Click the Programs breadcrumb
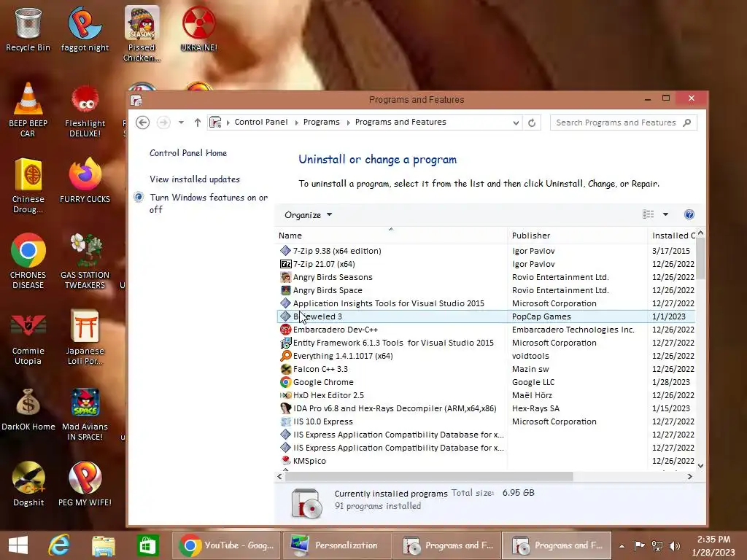Screen dimensions: 747x560 (x=322, y=122)
